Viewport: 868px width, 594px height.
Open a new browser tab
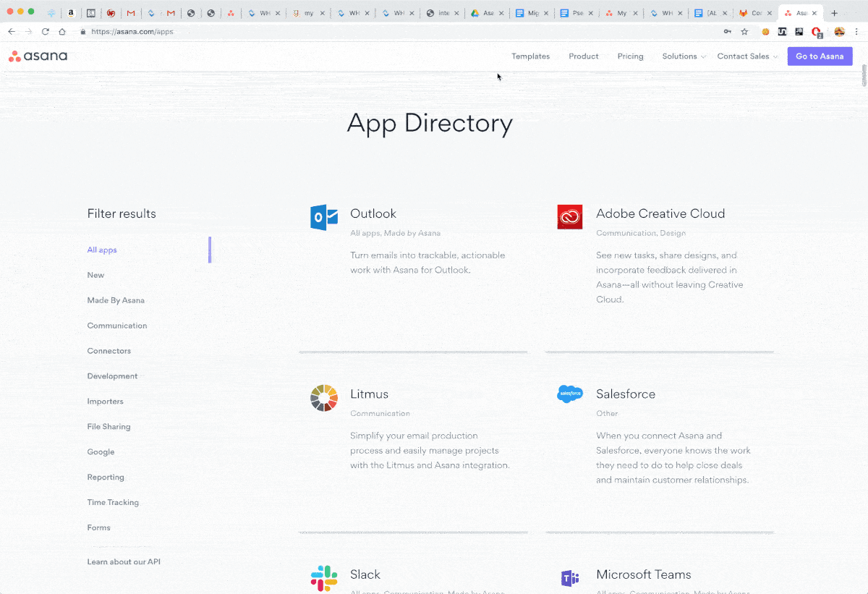pos(835,13)
